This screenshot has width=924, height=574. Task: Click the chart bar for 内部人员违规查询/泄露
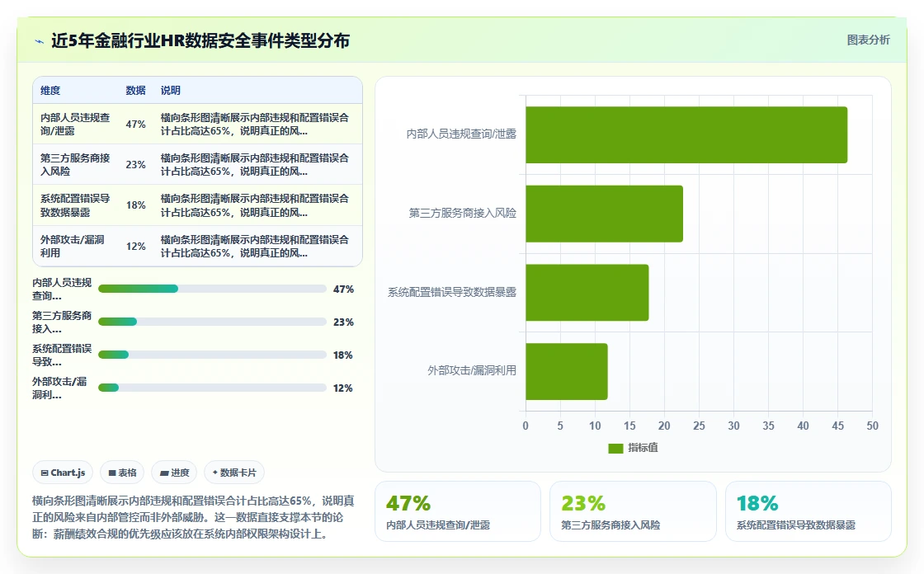coord(686,135)
